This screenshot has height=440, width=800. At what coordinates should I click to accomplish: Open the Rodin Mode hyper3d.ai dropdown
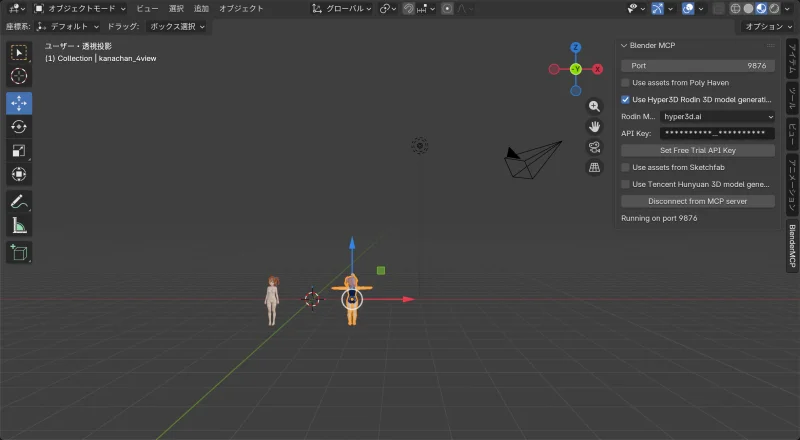(x=717, y=117)
